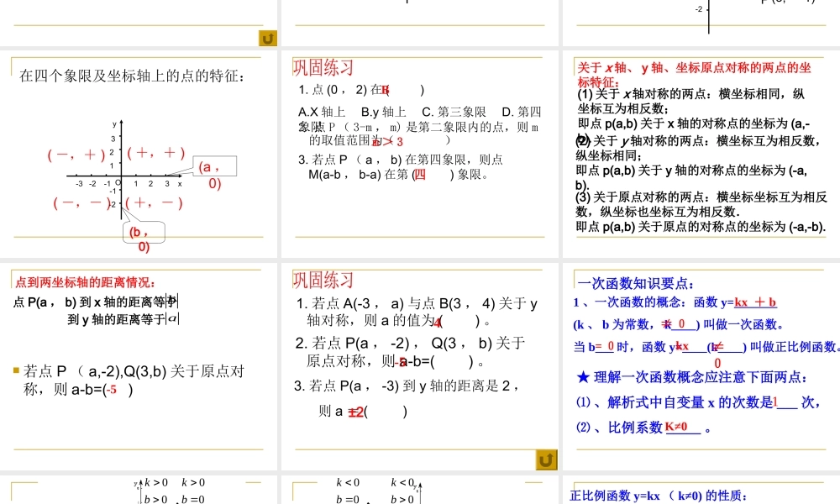Select the line ⑴、解析式中自变量x的次数是1次
The height and width of the screenshot is (504, 840).
pos(697,402)
